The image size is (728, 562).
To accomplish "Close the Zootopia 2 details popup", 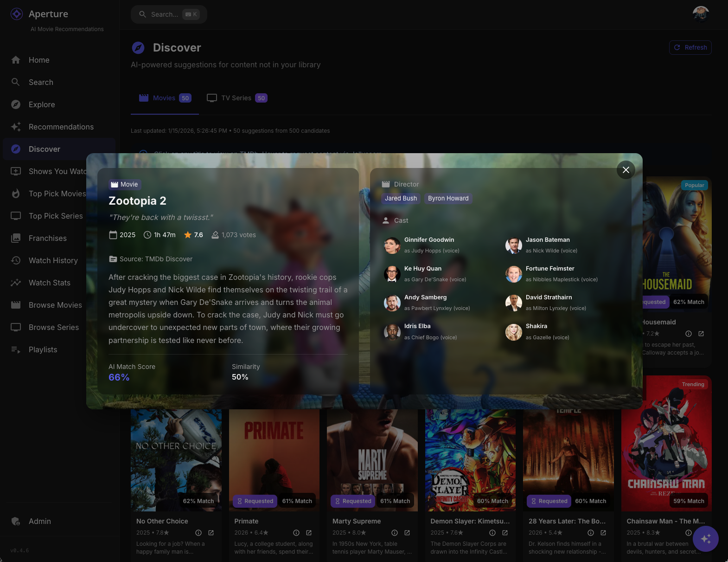I will tap(626, 170).
